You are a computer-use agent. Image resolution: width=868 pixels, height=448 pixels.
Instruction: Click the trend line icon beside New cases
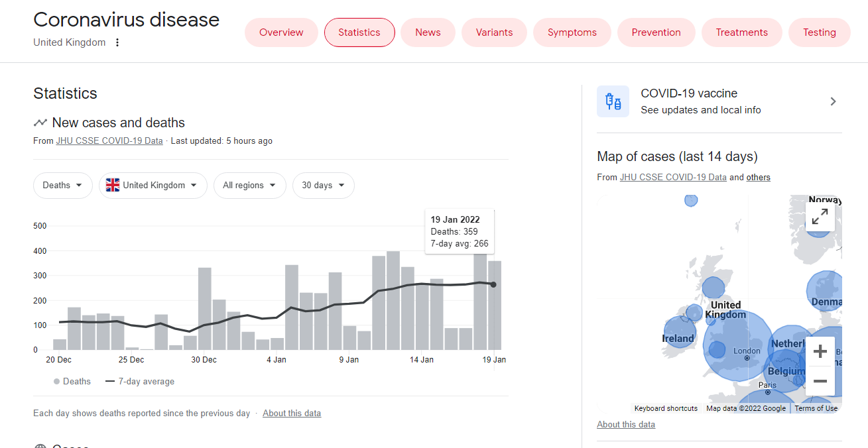(x=40, y=123)
